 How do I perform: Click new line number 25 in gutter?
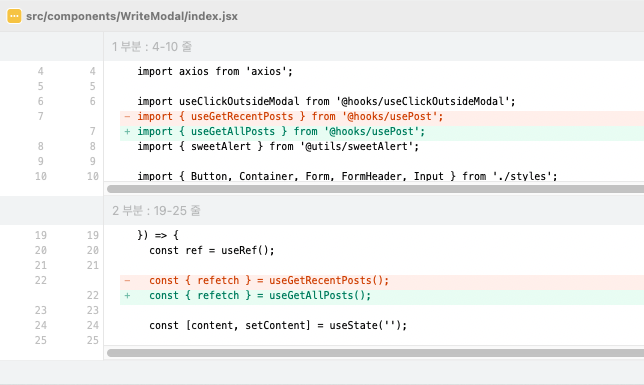tap(92, 340)
